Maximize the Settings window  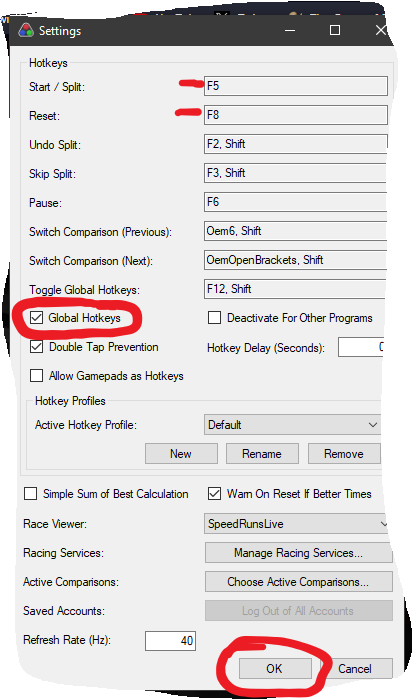(x=335, y=30)
